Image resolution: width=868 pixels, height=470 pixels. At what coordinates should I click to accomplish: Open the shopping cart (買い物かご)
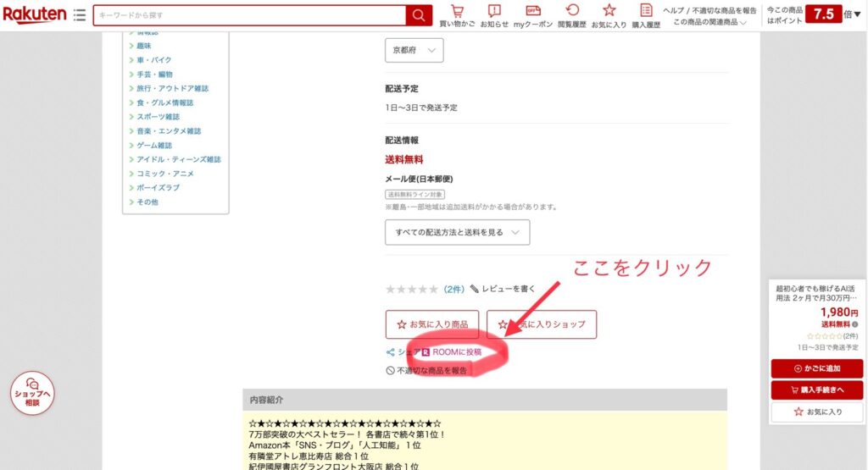click(457, 15)
